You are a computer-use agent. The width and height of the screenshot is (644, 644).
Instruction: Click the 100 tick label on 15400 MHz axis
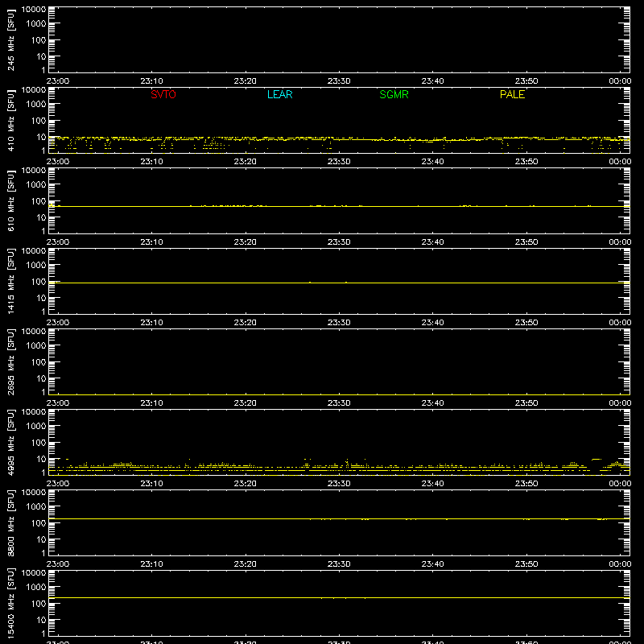39,604
